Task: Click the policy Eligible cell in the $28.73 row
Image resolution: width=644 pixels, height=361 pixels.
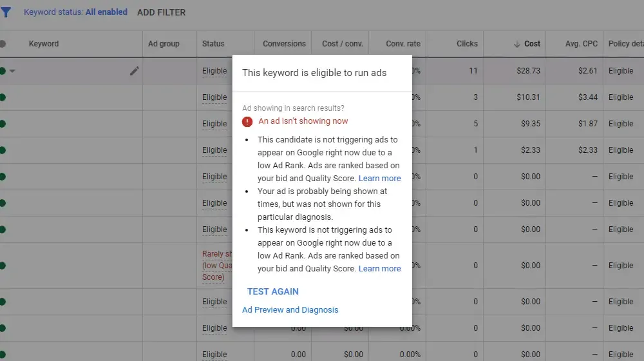Action: point(621,71)
